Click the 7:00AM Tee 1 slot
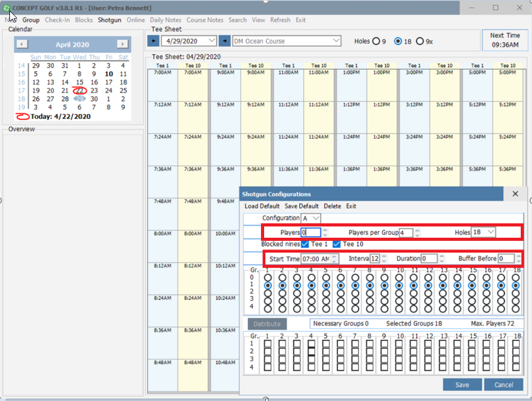The height and width of the screenshot is (401, 532). [x=163, y=85]
